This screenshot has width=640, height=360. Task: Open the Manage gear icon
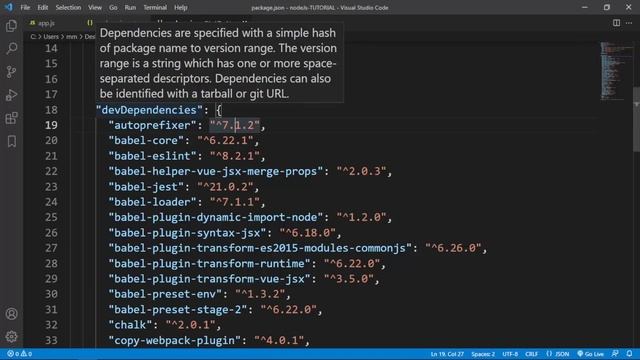click(11, 336)
